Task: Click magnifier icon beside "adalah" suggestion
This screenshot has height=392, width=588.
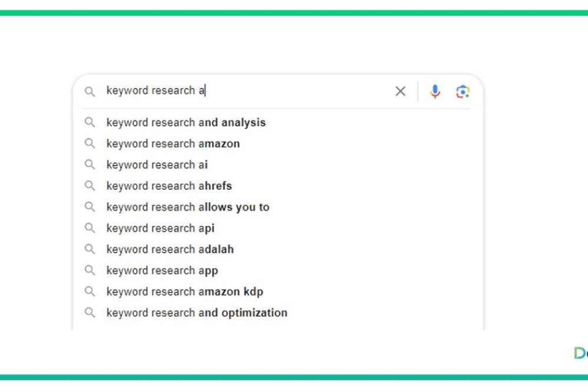Action: (x=90, y=249)
